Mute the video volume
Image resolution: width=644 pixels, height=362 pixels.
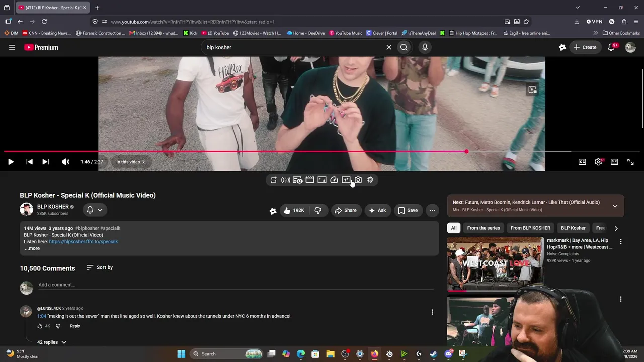point(65,162)
